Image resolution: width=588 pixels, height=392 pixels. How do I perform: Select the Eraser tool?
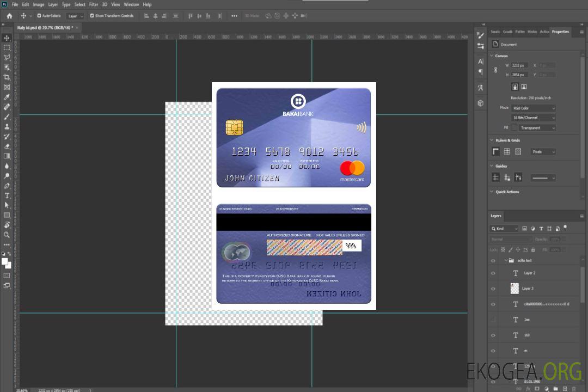point(7,146)
